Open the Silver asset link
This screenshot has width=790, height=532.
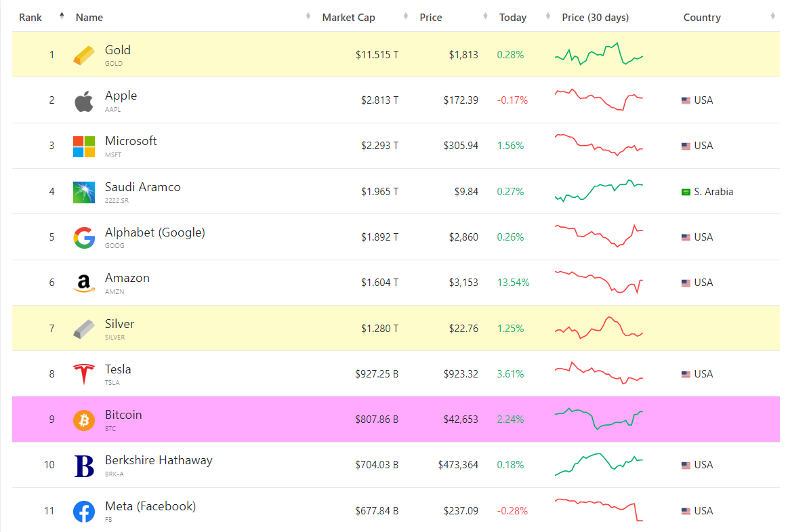tap(119, 324)
